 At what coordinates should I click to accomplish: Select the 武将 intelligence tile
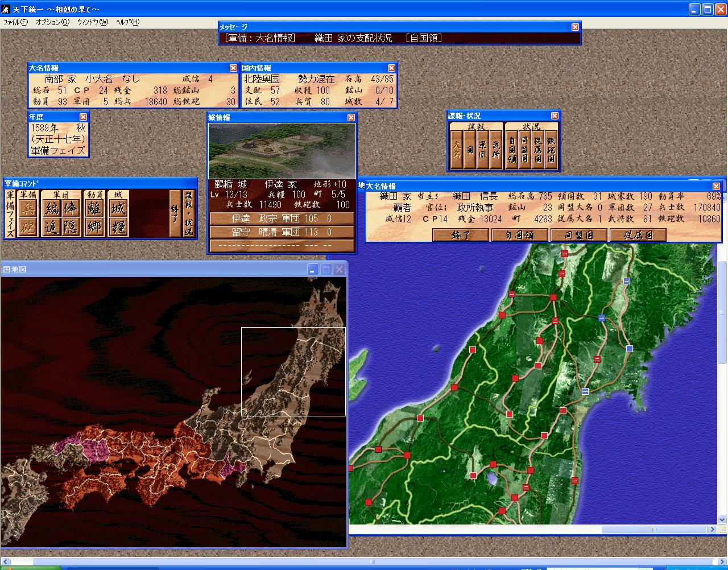(x=496, y=150)
